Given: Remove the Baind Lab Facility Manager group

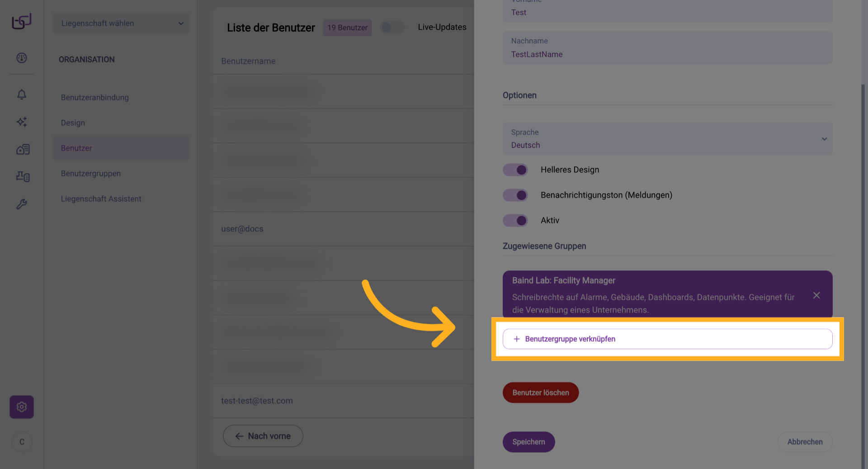Looking at the screenshot, I should click(x=816, y=295).
